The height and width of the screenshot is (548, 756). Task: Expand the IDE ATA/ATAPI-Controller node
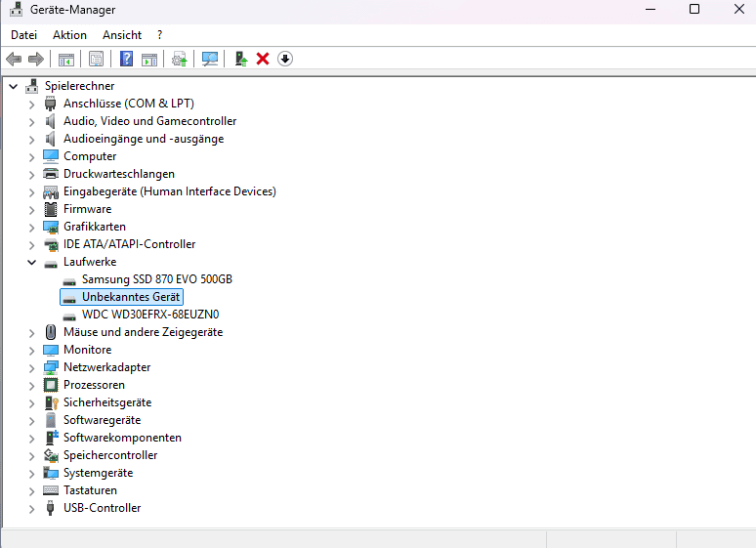(x=32, y=244)
